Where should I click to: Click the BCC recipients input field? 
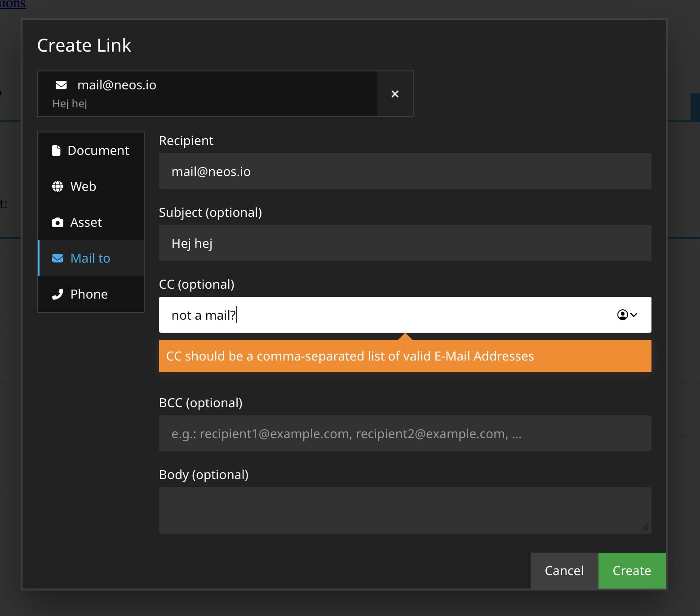[404, 433]
